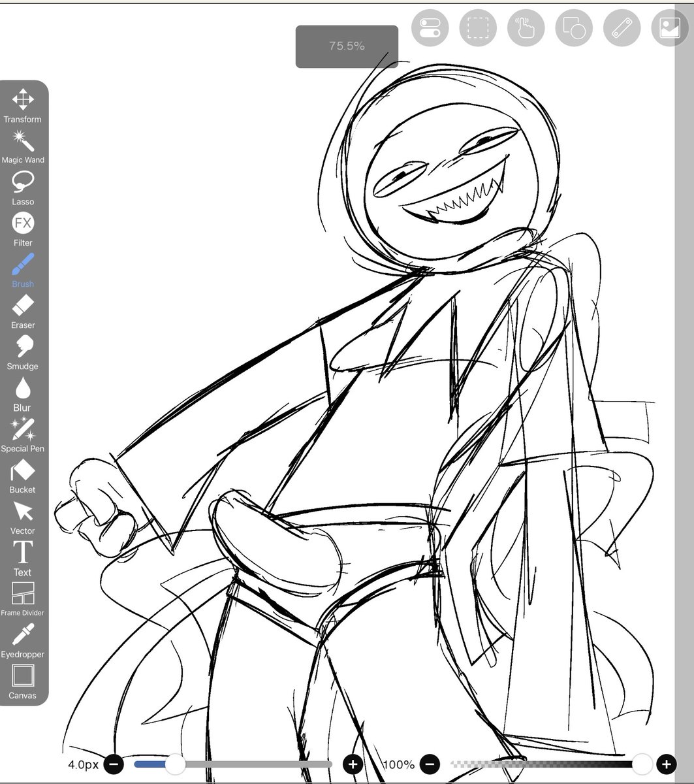The image size is (694, 784).
Task: Open the material image icon in top bar
Action: [x=669, y=28]
